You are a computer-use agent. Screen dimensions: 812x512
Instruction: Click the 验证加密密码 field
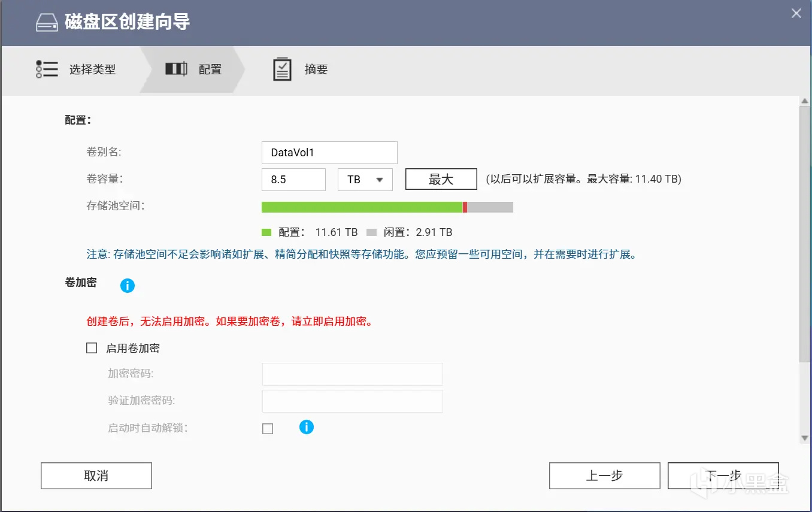pos(353,401)
